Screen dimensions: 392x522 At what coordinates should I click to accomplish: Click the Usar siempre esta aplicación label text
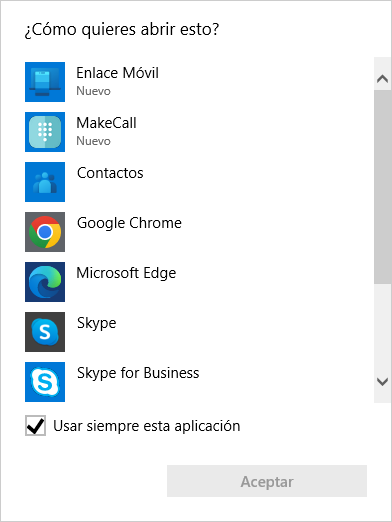pos(147,426)
